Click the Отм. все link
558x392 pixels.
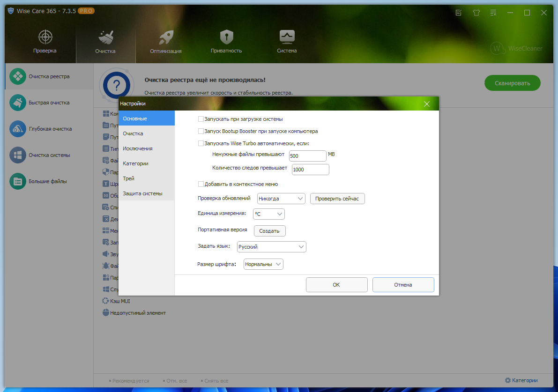point(175,381)
